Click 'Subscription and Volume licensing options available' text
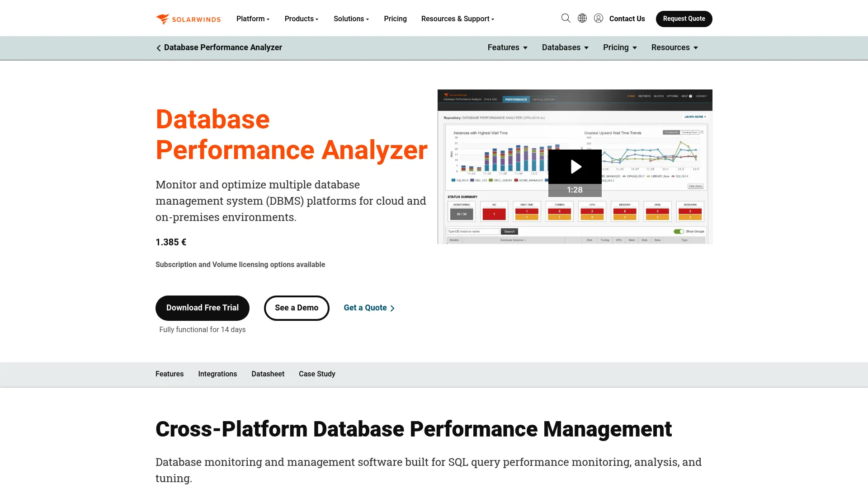The height and width of the screenshot is (488, 868). [240, 265]
